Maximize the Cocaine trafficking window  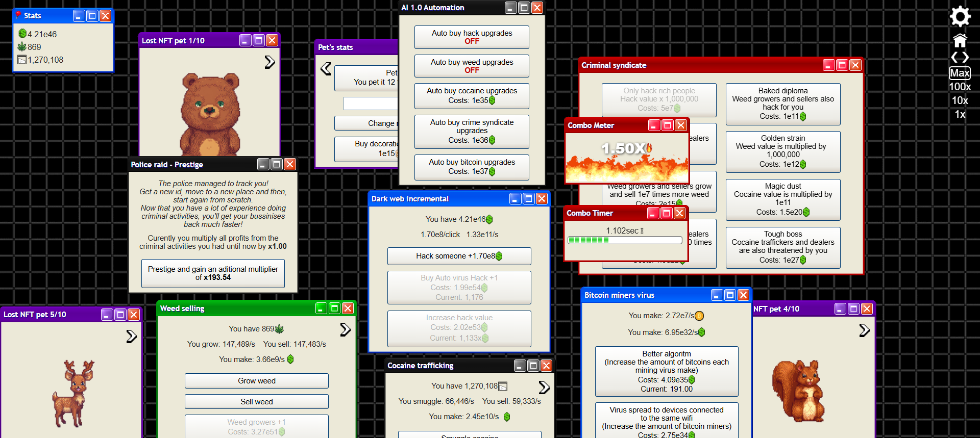click(533, 366)
